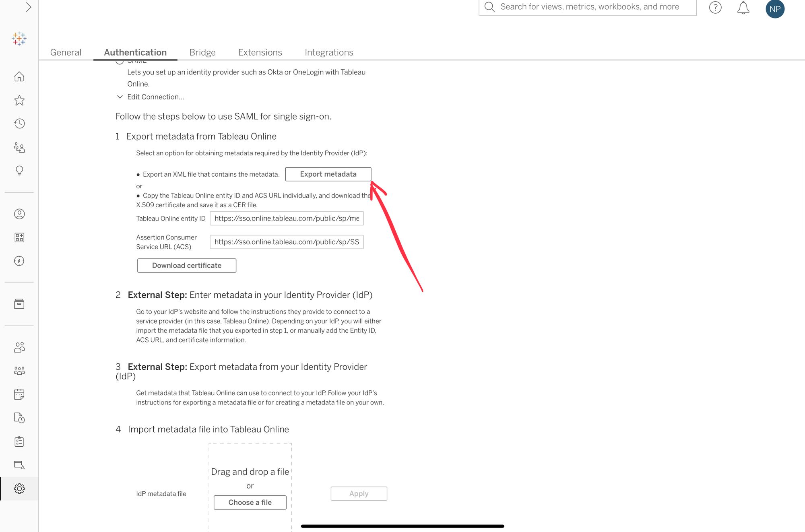Click the 'IdP metadata file' label
Viewport: 805px width, 532px height.
[x=161, y=494]
